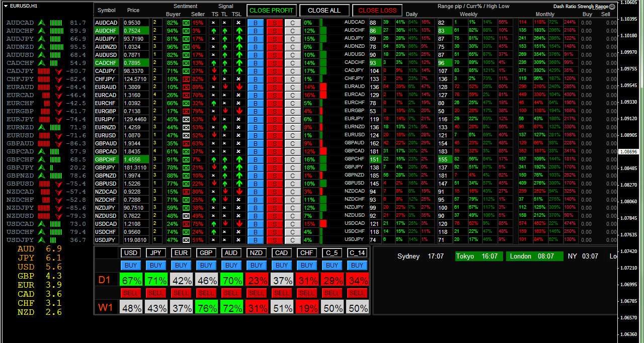Click the CADJPY red TS down arrow
The height and width of the screenshot is (343, 644).
[x=214, y=71]
